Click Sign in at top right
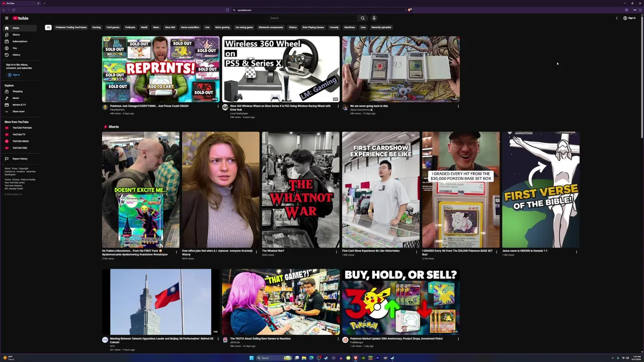The image size is (644, 362). (629, 18)
